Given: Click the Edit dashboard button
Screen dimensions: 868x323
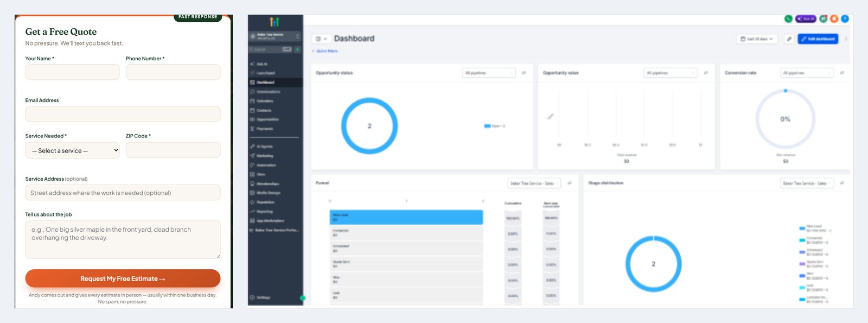Looking at the screenshot, I should [818, 39].
